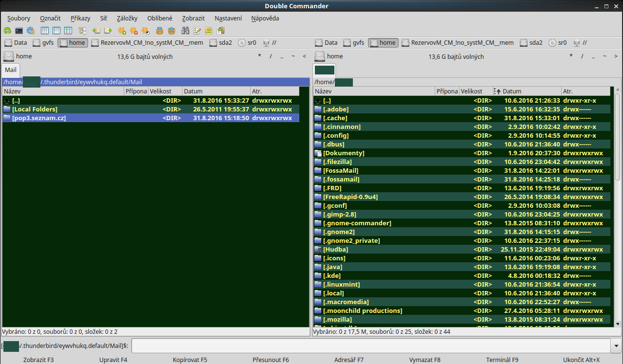
Task: Activate the Mail tab in left panel
Action: 11,70
